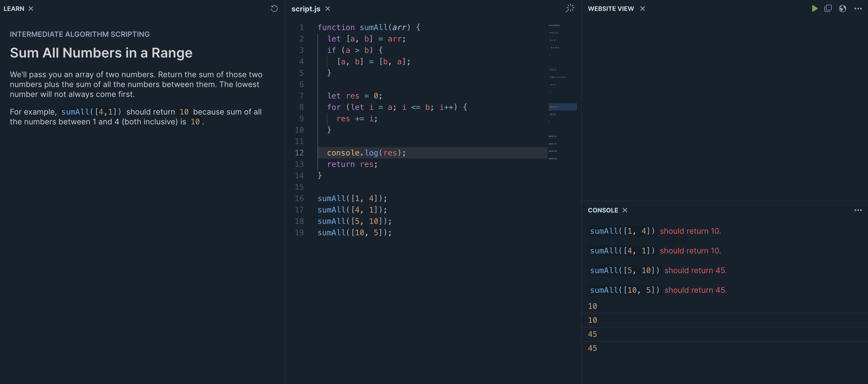Open Website View more options ellipsis
Viewport: 868px width, 384px height.
click(x=858, y=9)
